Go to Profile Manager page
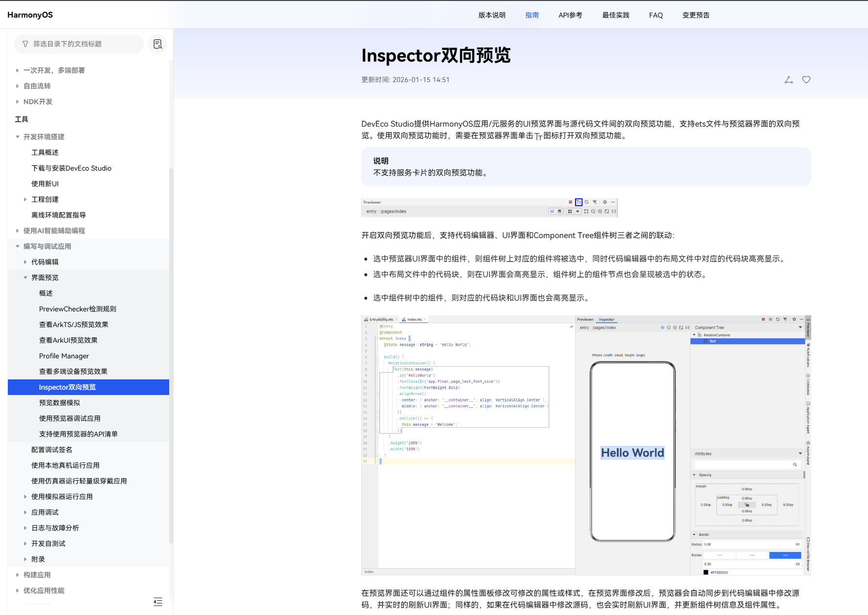 point(64,356)
